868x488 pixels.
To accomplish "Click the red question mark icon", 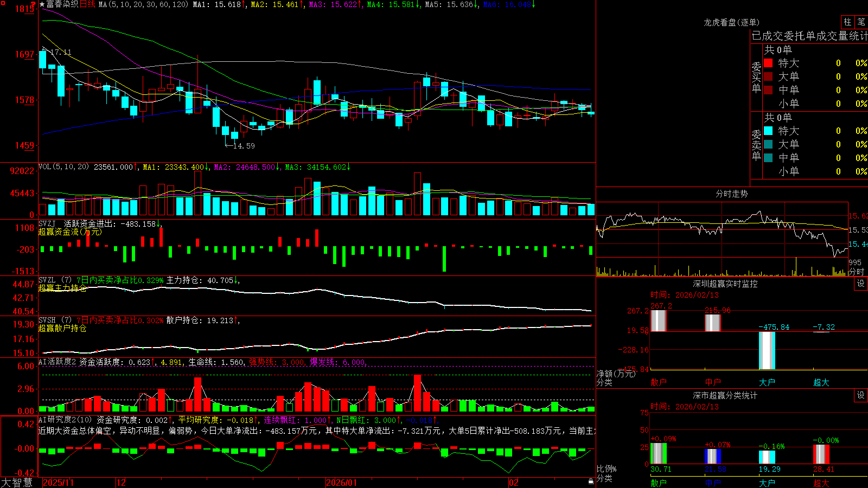I will click(x=34, y=5).
